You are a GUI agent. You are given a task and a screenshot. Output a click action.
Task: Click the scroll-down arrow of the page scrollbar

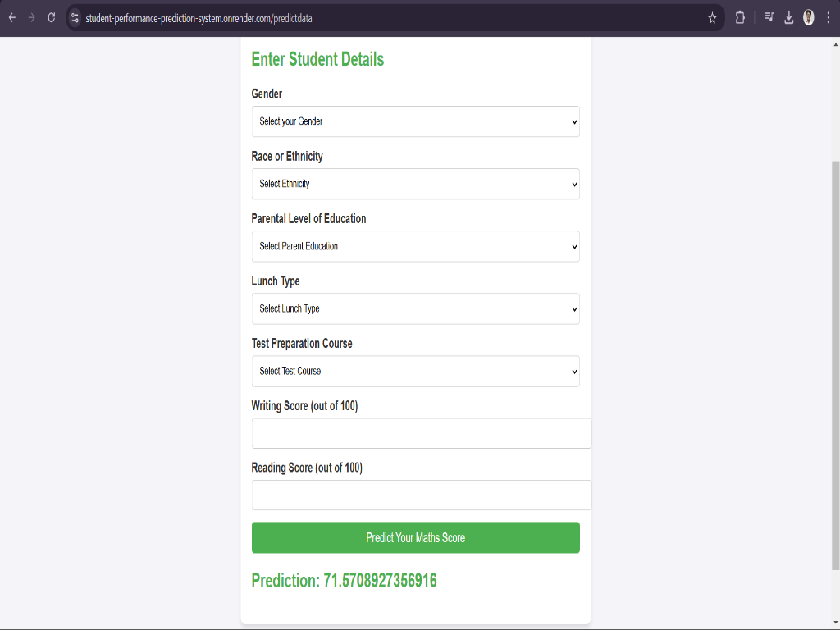[835, 623]
